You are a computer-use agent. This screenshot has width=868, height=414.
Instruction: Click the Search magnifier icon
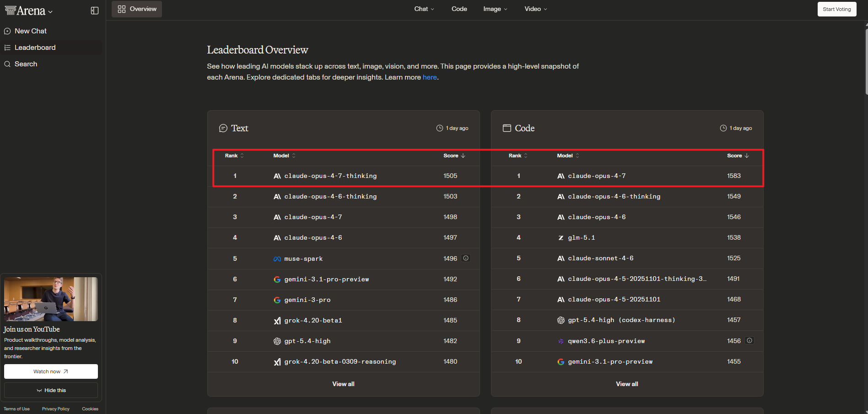coord(7,64)
